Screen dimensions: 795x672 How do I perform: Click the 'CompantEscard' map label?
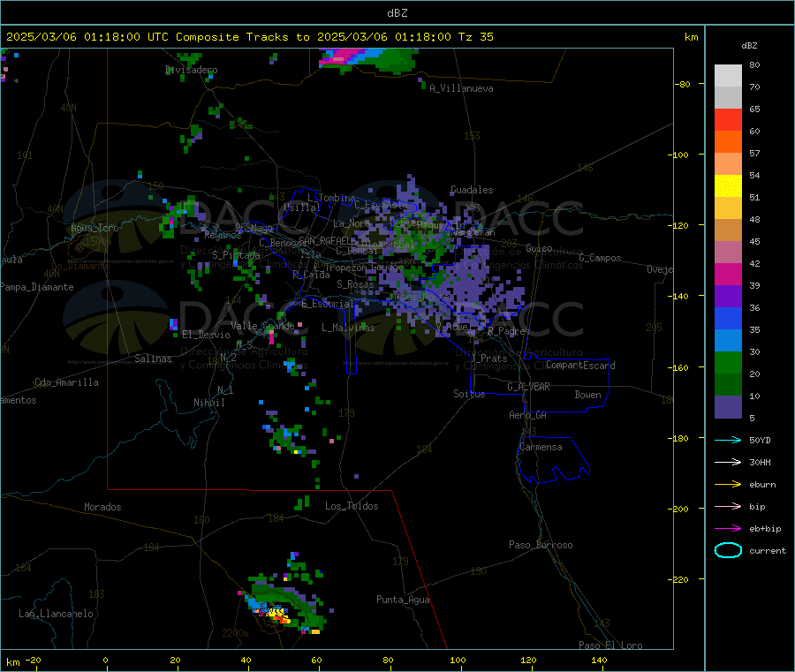[581, 366]
